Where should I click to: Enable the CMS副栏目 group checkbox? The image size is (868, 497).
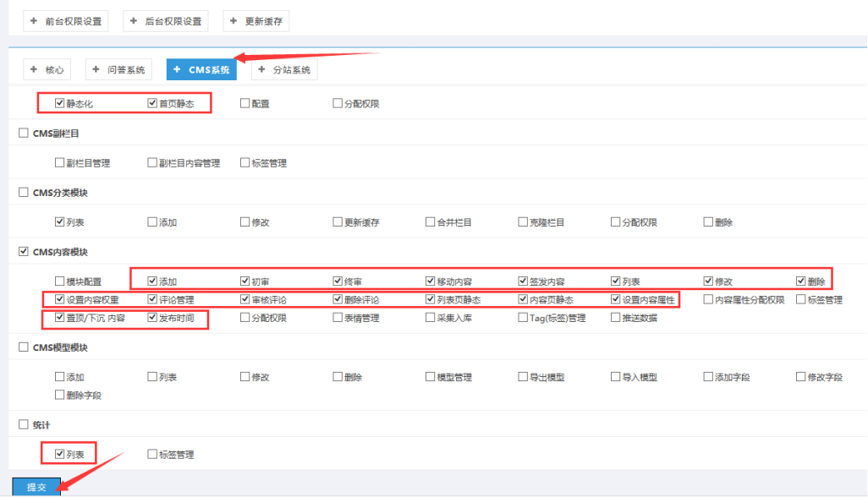24,134
